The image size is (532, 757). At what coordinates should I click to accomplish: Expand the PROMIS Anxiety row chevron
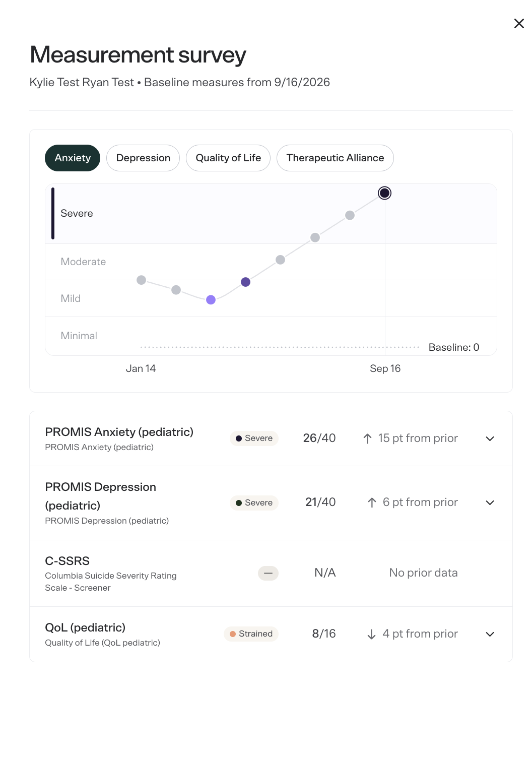coord(490,438)
